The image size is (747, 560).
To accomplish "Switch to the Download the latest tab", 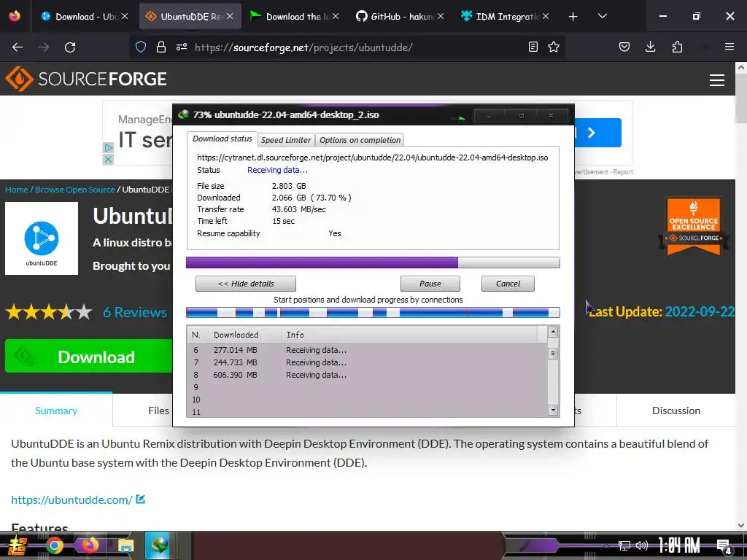I will click(x=296, y=17).
